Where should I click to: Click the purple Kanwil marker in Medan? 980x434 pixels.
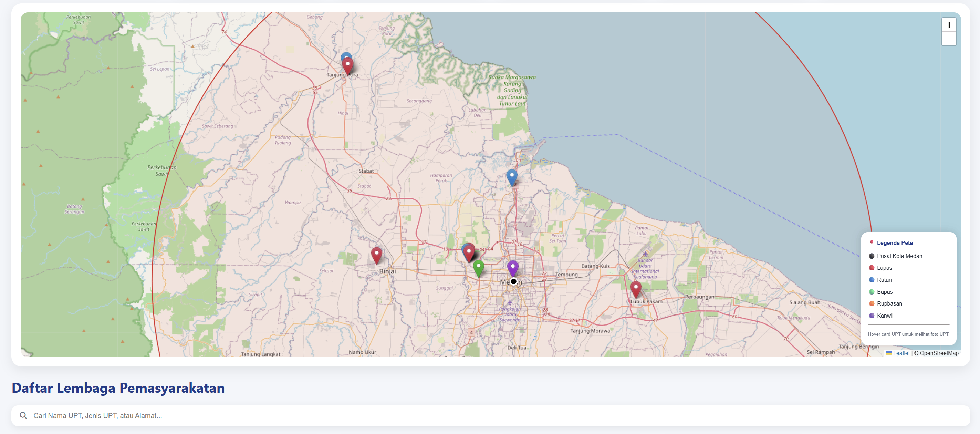512,268
